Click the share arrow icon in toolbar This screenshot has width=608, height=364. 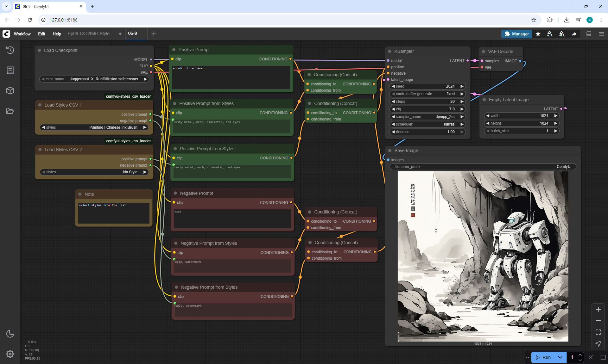tap(574, 34)
